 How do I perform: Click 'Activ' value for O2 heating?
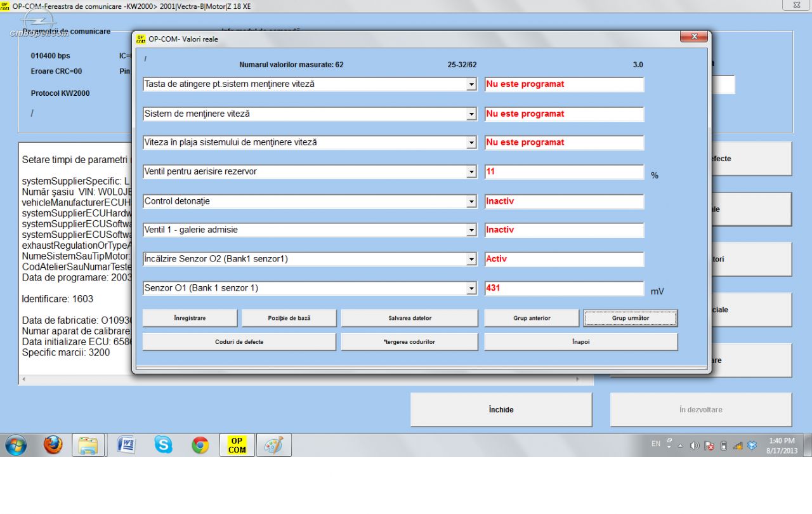point(564,259)
